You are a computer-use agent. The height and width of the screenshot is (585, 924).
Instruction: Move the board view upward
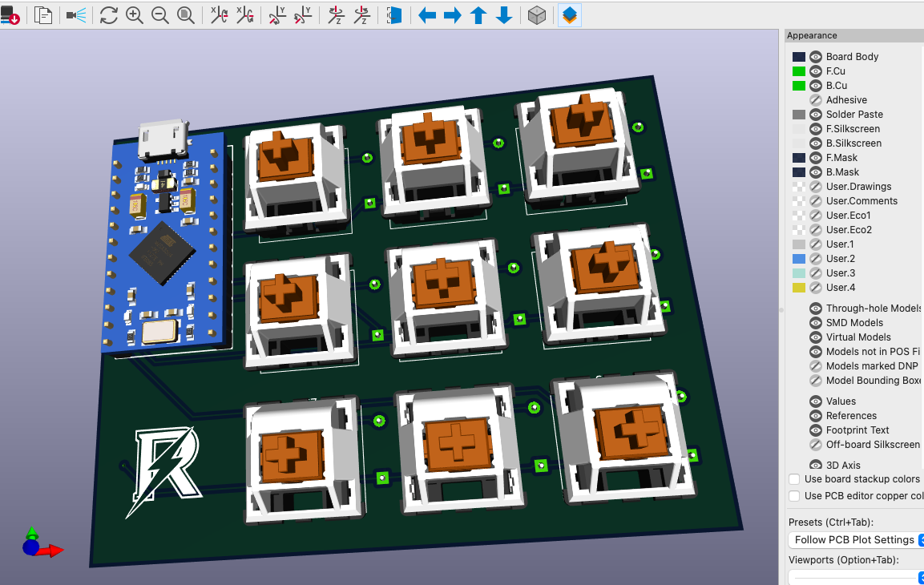point(478,14)
